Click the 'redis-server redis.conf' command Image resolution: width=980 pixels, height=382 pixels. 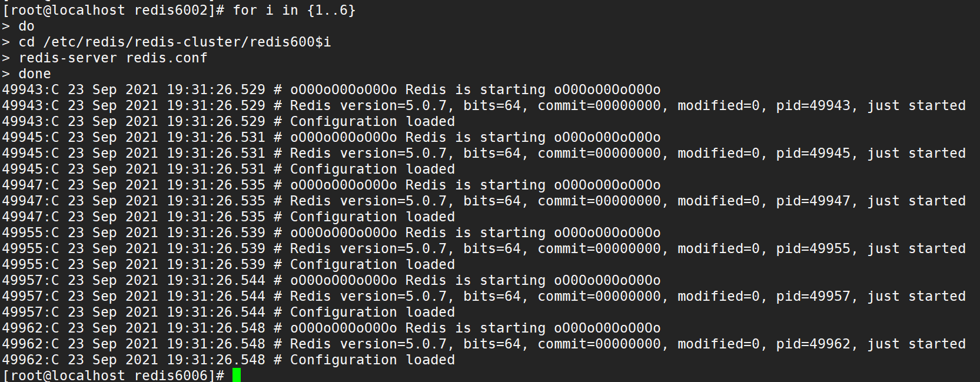[113, 58]
